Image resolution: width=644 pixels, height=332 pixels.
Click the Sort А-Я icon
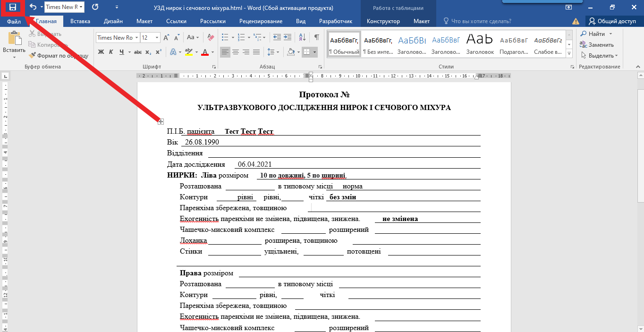[x=301, y=38]
